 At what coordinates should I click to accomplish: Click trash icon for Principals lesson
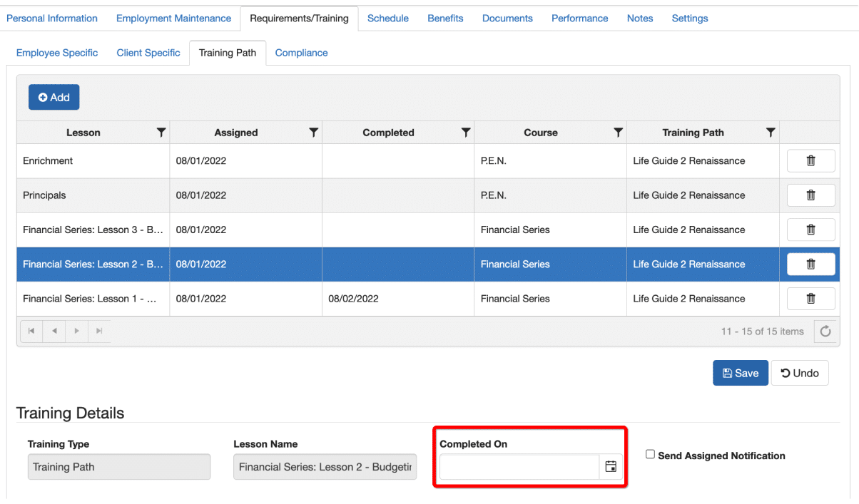pyautogui.click(x=810, y=195)
